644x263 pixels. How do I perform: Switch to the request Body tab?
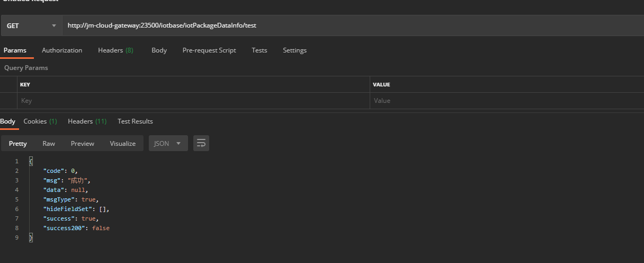[159, 50]
